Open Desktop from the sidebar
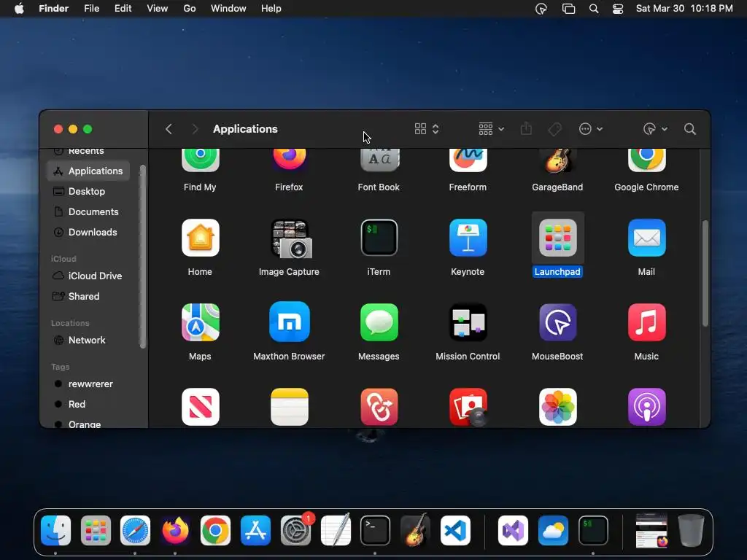Screen dimensions: 747x560 point(88,192)
